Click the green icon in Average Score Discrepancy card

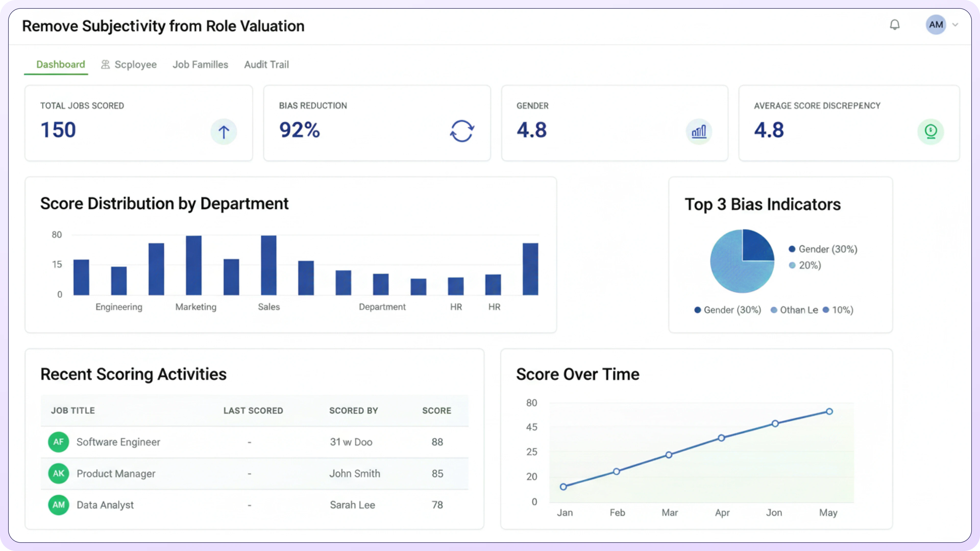pyautogui.click(x=930, y=132)
